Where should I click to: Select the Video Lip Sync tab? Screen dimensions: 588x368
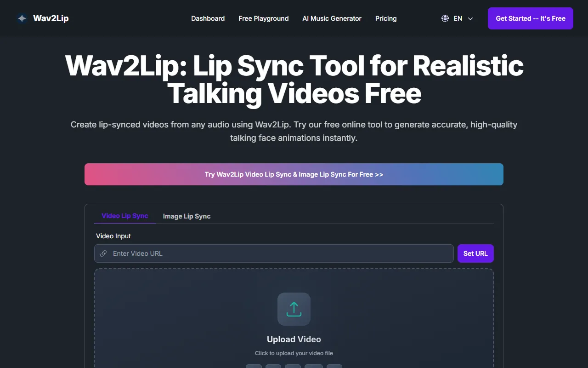pos(124,216)
